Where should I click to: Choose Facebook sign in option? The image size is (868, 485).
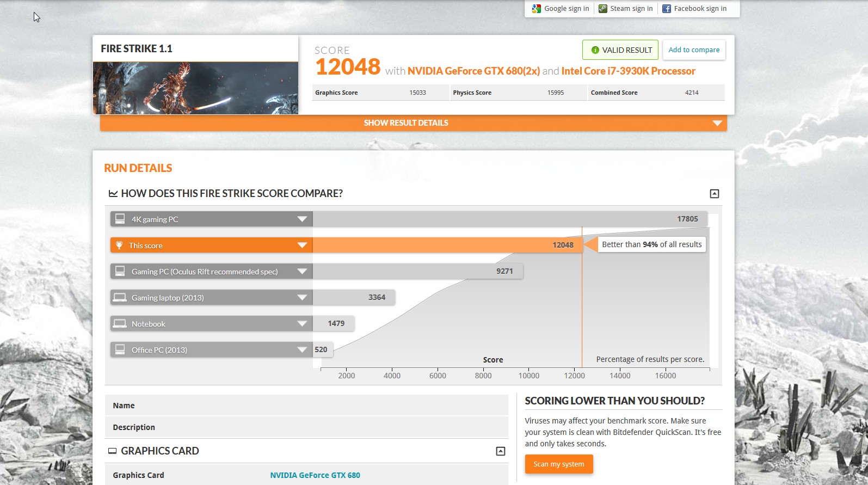[x=700, y=9]
